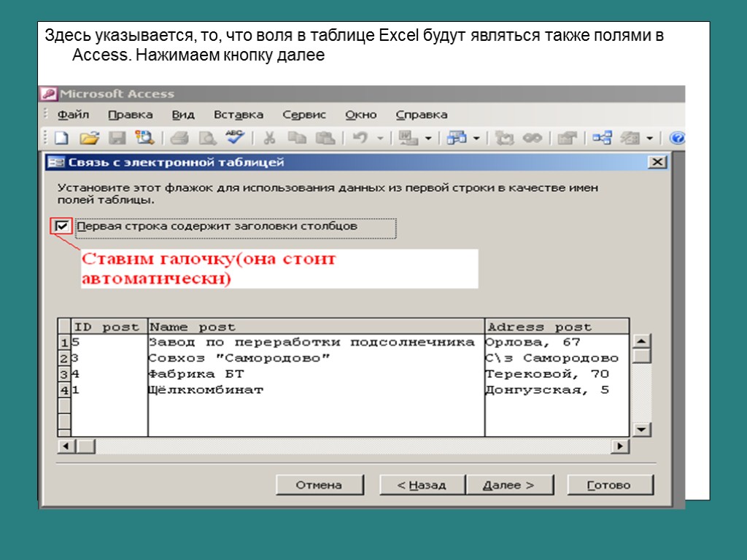This screenshot has height=560, width=747.
Task: Click the vertical scrollbar thumb
Action: coord(641,356)
